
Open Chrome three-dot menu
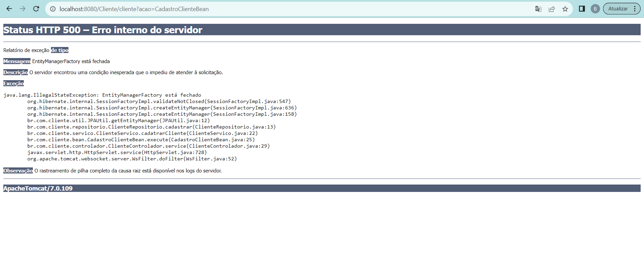click(635, 9)
